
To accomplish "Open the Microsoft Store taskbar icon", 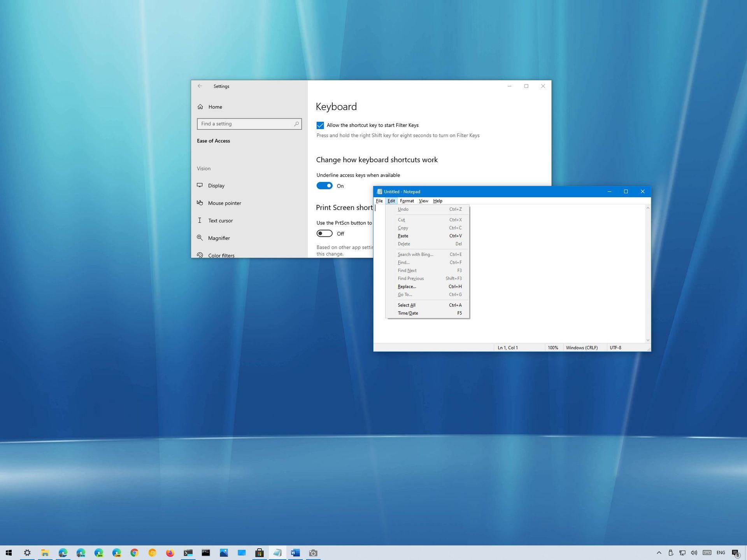I will point(260,553).
